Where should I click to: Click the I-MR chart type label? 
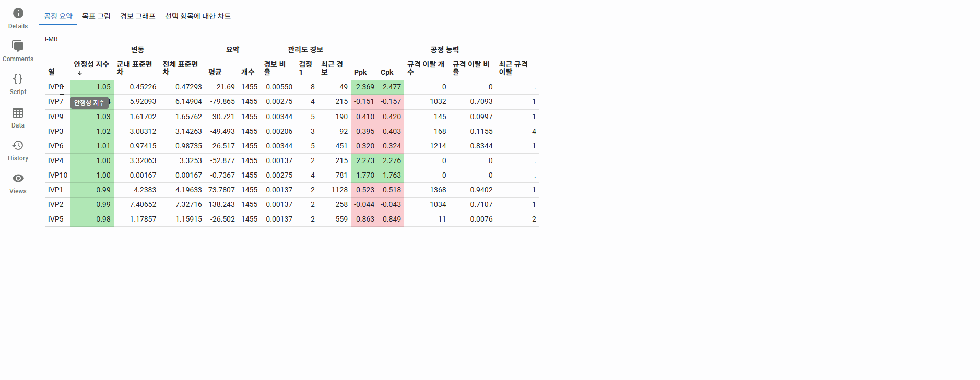[51, 39]
